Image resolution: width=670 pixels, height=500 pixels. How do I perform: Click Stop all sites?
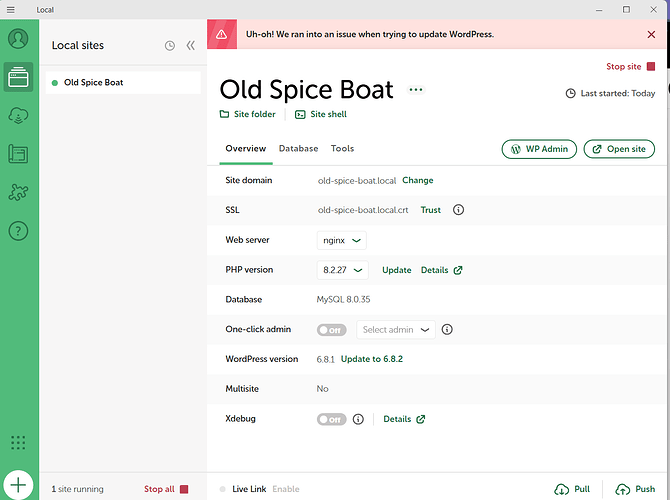tap(166, 489)
